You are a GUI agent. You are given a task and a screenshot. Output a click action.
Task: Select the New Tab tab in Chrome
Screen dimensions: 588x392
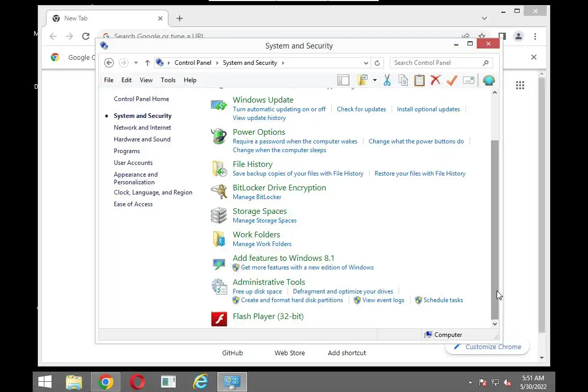107,18
